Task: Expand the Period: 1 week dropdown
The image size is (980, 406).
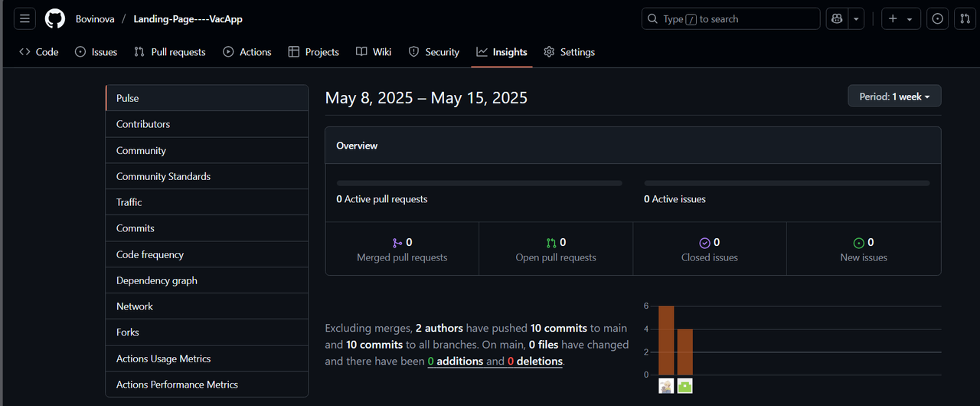Action: (894, 97)
